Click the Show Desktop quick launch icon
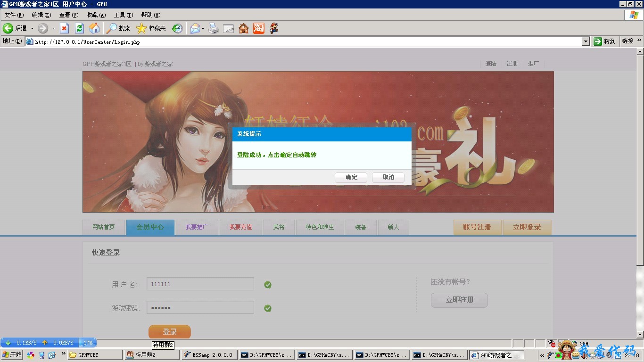This screenshot has width=644, height=362. 41,355
